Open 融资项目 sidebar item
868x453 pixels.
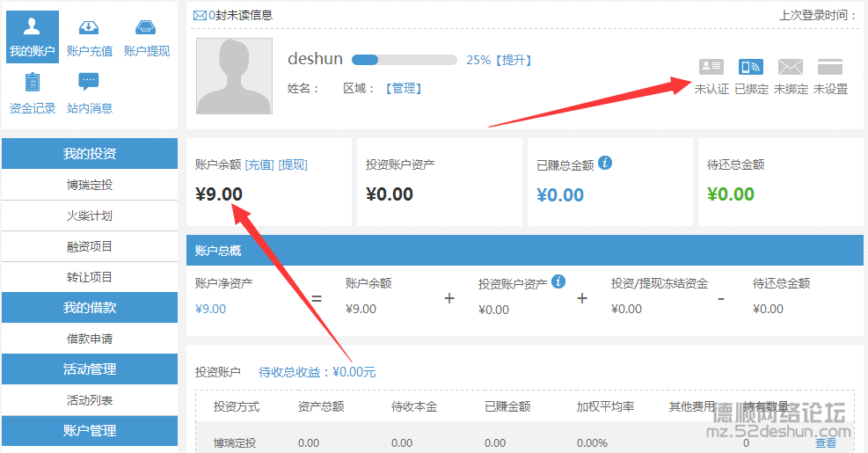tap(90, 246)
